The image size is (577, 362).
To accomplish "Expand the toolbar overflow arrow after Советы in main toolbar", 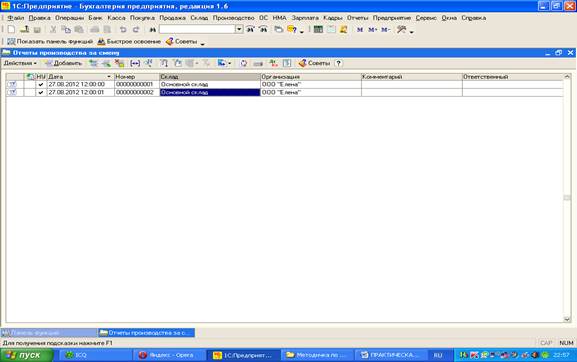I will click(x=202, y=44).
